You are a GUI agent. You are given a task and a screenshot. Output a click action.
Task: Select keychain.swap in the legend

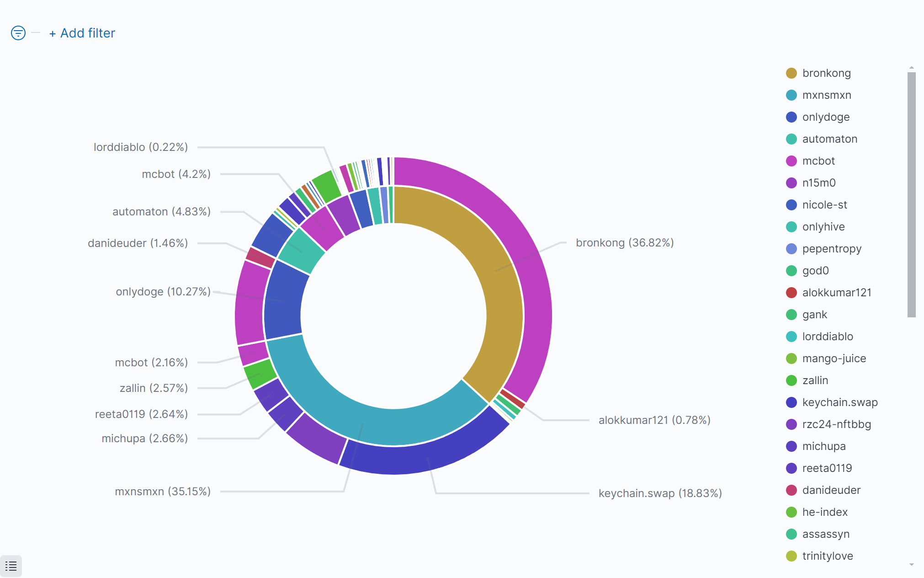coord(839,402)
